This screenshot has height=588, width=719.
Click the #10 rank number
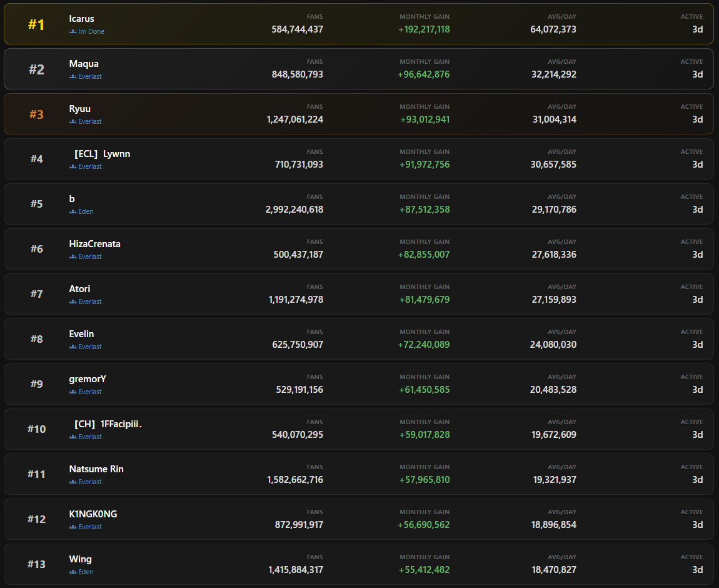pos(37,429)
